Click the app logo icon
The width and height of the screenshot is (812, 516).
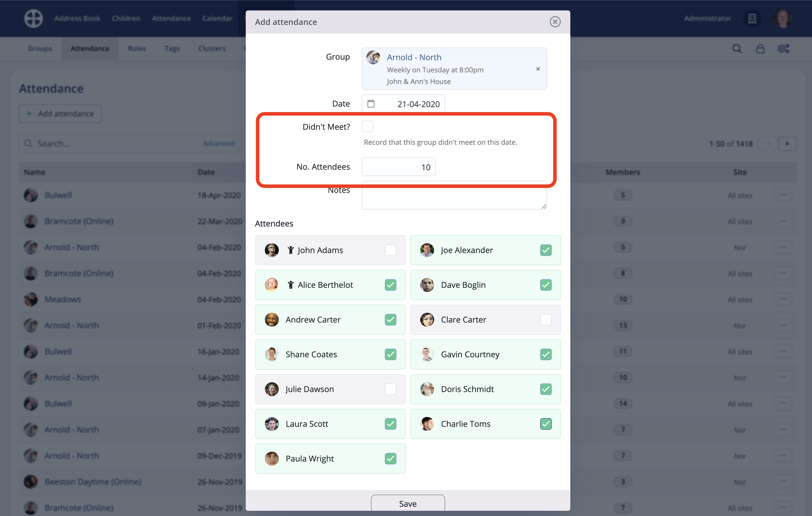[x=33, y=18]
